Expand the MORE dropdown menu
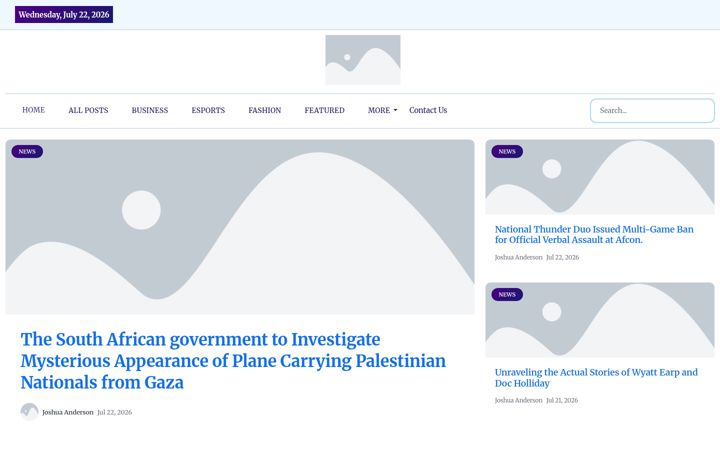This screenshot has width=720, height=450. [382, 110]
